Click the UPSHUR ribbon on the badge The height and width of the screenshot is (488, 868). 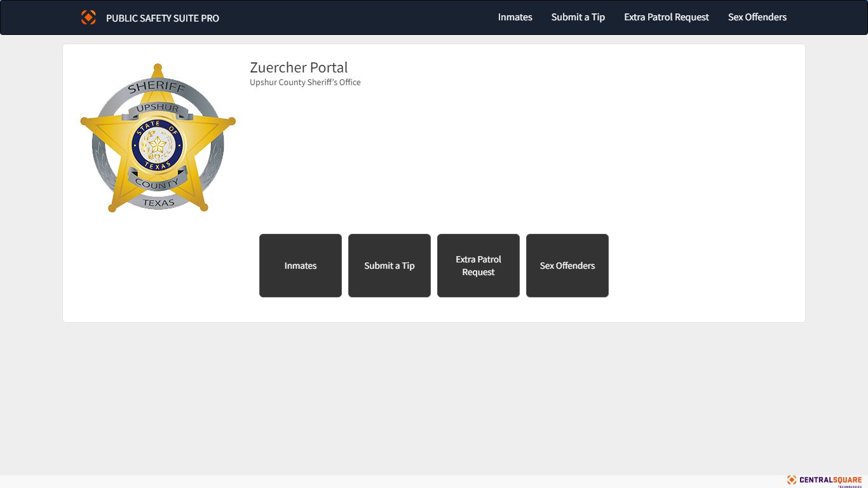click(158, 109)
